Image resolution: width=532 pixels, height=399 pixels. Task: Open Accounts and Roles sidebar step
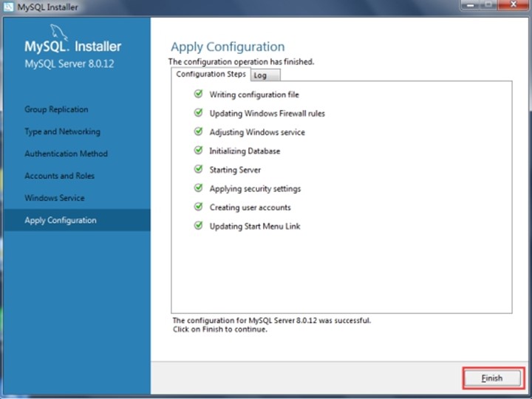click(59, 176)
